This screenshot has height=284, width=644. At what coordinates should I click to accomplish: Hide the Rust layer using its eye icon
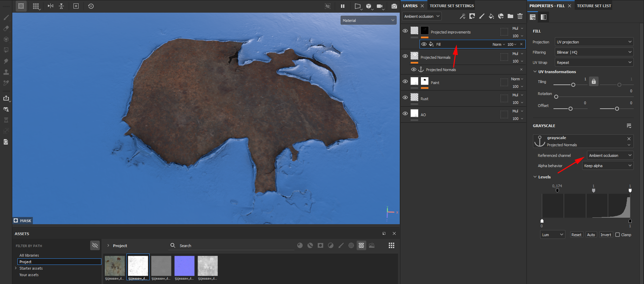pyautogui.click(x=405, y=97)
